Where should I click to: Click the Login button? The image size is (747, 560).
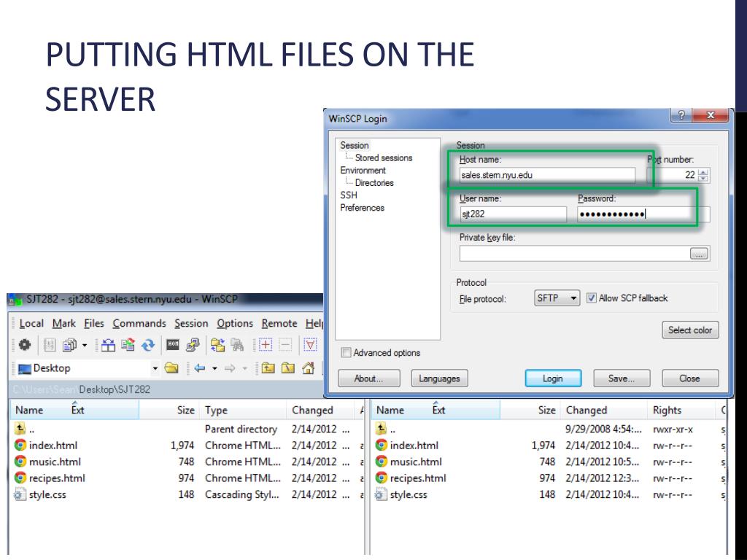[553, 378]
